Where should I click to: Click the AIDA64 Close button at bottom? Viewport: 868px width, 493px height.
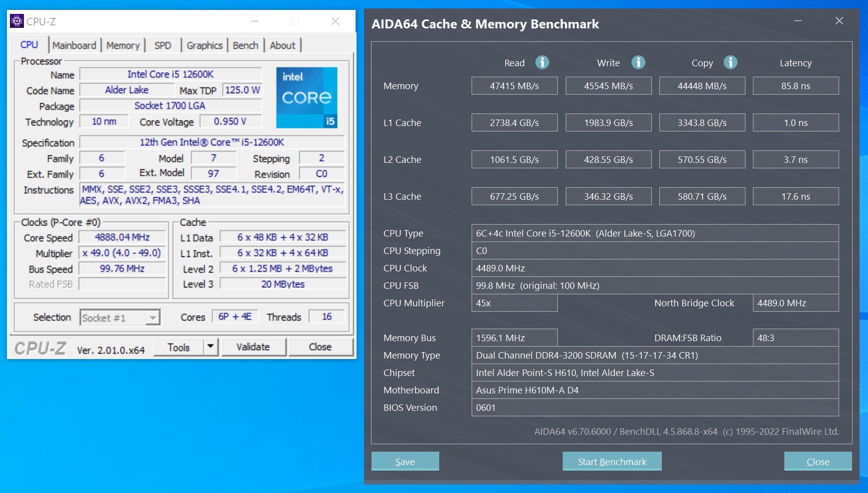(x=818, y=461)
